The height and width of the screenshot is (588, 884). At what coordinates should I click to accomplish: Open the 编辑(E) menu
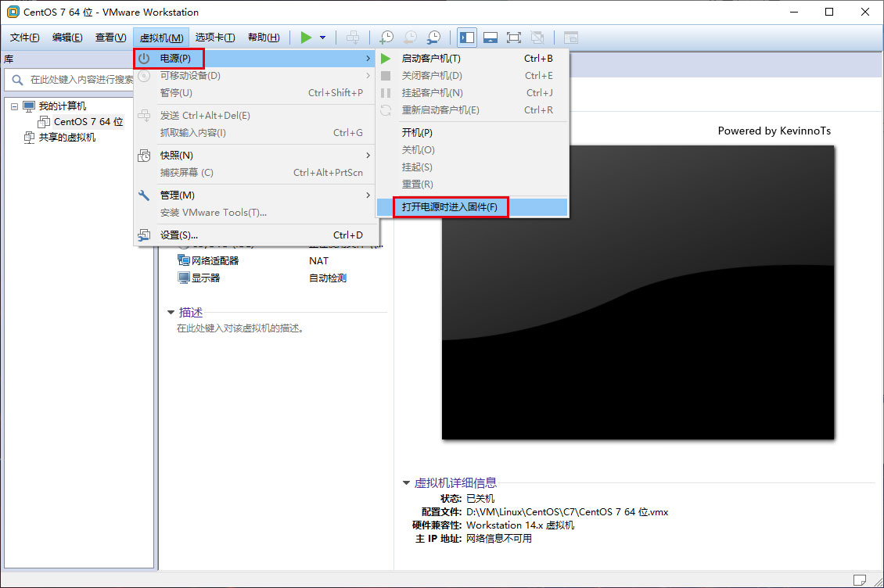[67, 38]
